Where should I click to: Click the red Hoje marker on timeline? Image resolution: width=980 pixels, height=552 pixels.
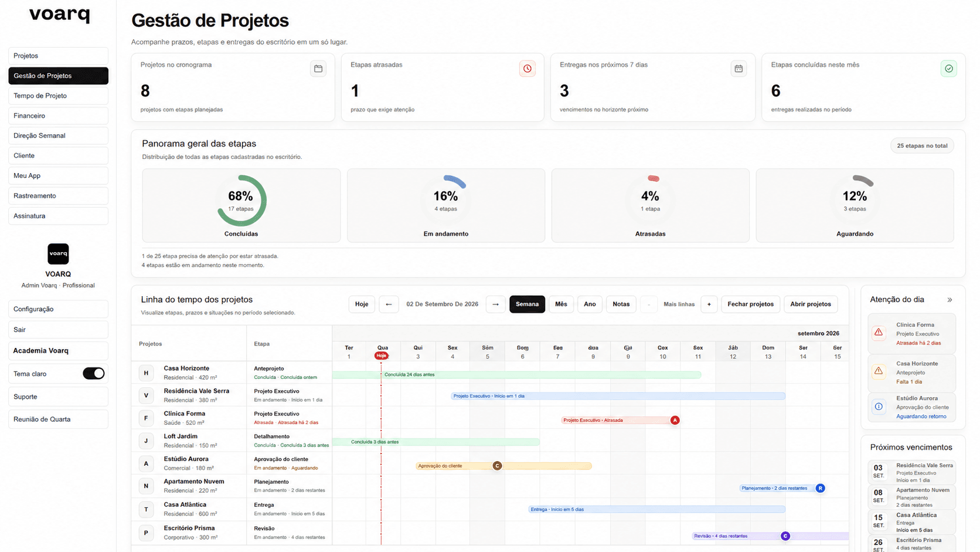[x=381, y=356]
